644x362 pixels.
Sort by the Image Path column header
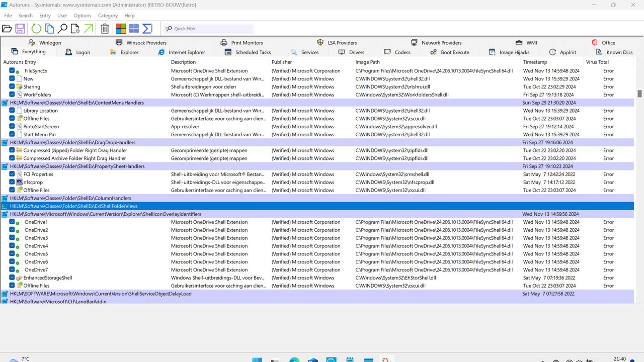coord(437,62)
